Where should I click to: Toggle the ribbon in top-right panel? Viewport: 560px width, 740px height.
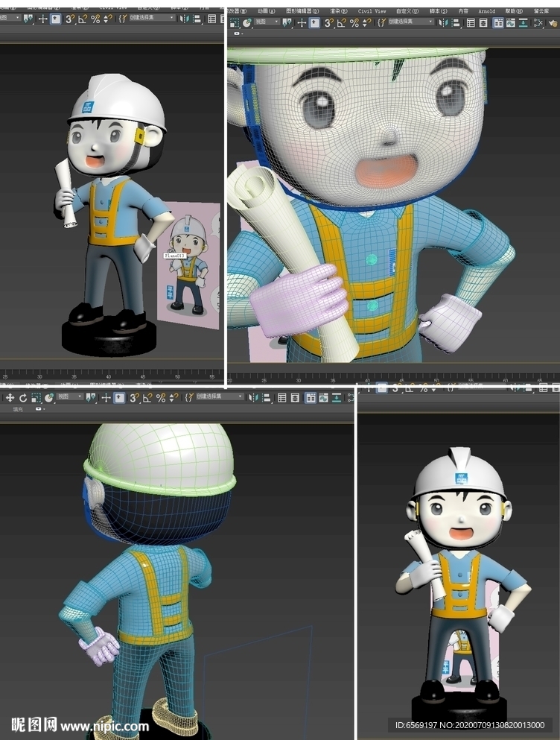tap(497, 22)
